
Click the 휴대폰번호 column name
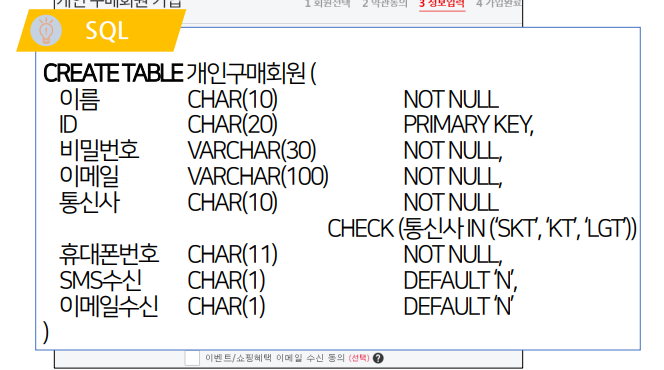pos(109,254)
